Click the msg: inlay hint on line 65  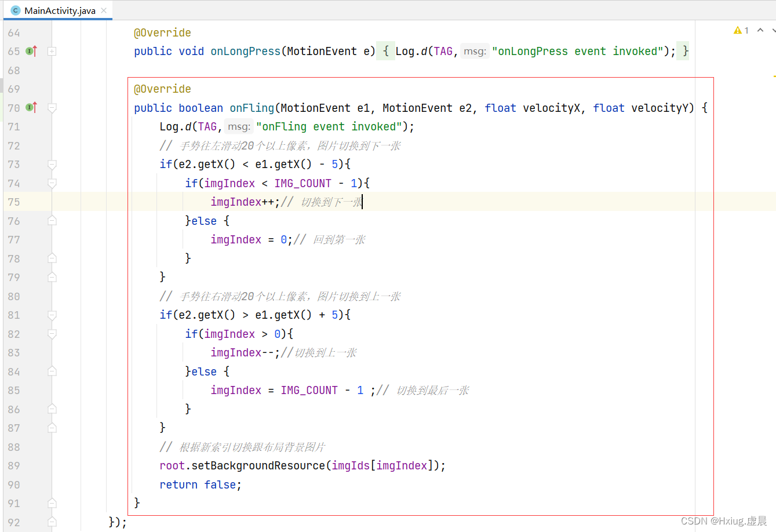click(x=475, y=51)
